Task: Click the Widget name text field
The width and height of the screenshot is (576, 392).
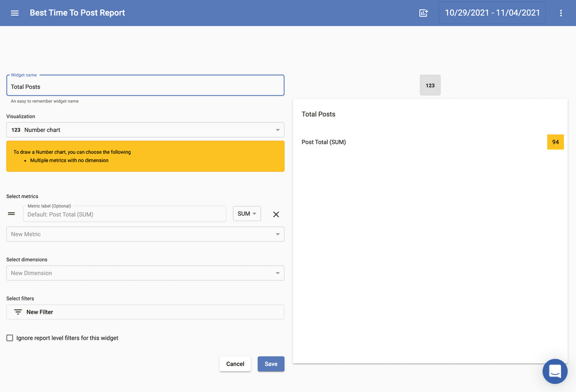Action: click(145, 86)
